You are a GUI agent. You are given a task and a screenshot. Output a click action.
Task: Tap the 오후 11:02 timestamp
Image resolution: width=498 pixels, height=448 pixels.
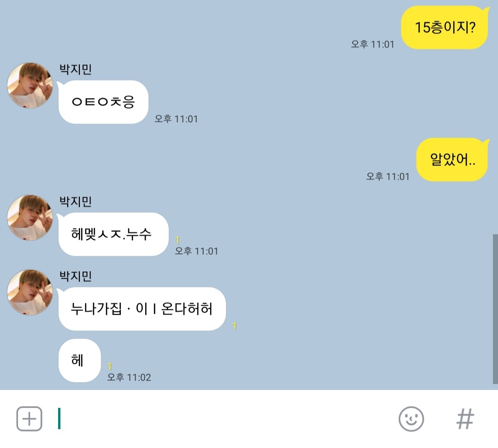[x=129, y=377]
